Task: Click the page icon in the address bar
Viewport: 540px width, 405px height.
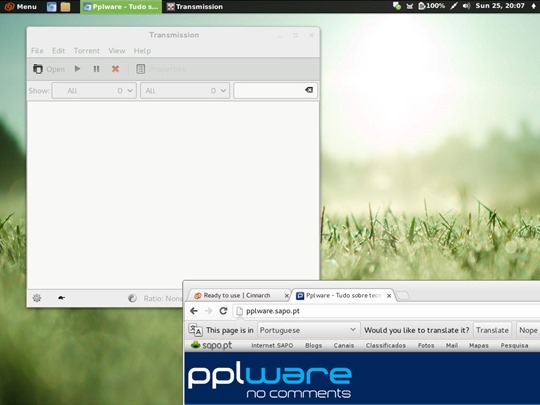Action: (239, 311)
